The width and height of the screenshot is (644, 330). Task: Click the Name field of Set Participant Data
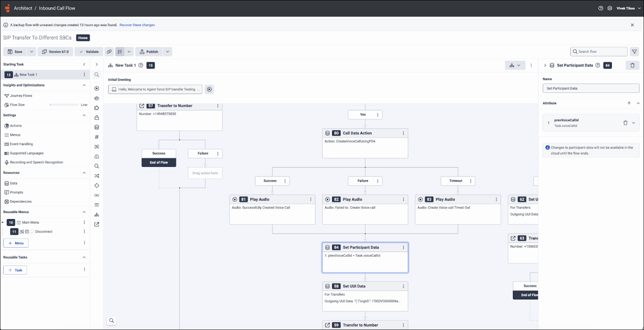(591, 88)
